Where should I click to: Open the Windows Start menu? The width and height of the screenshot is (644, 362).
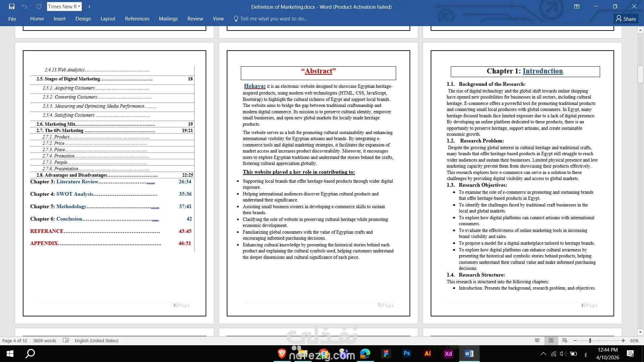pyautogui.click(x=10, y=354)
